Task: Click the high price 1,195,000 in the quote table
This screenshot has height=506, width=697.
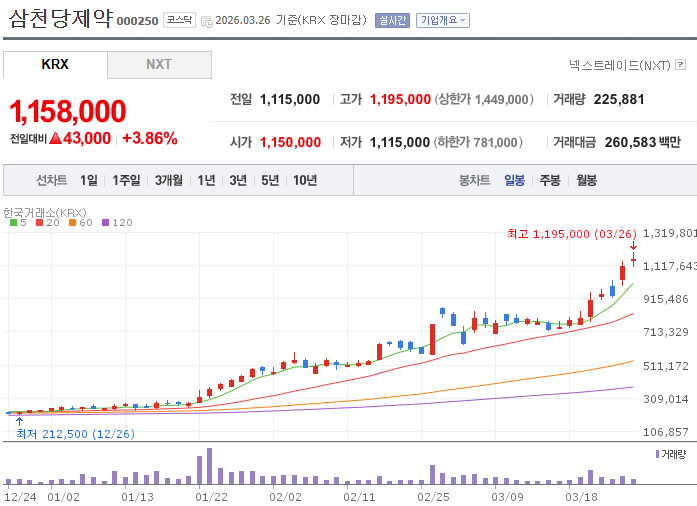Action: [x=400, y=99]
